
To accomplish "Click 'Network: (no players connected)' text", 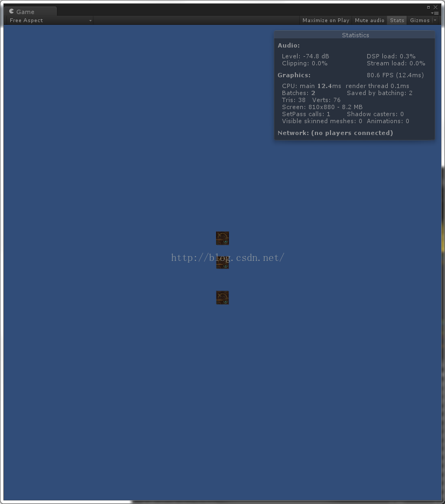I will click(x=335, y=133).
